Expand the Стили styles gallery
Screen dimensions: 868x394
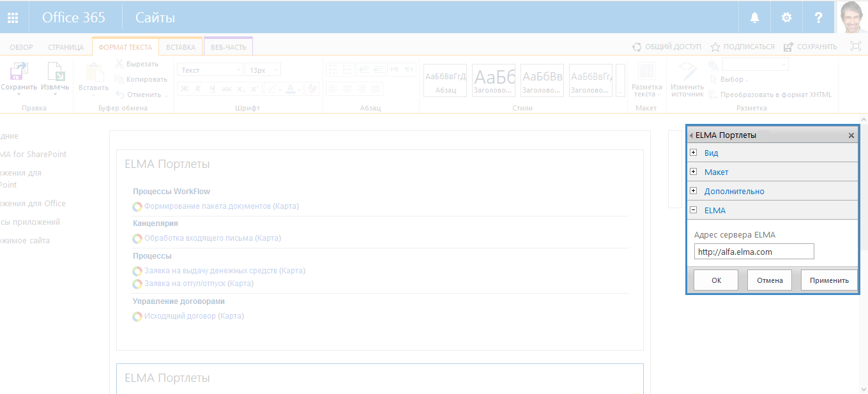(x=620, y=80)
